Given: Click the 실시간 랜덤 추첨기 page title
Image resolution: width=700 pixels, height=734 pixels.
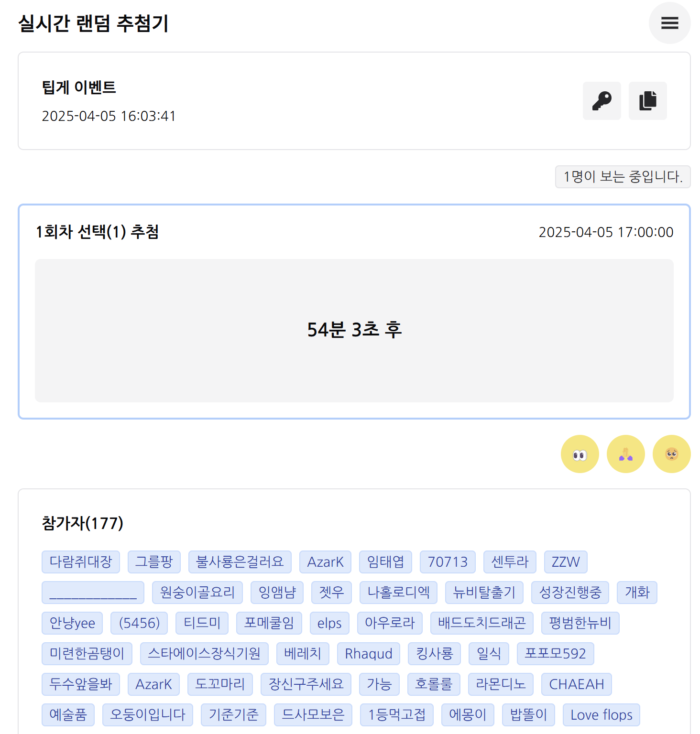Looking at the screenshot, I should [93, 23].
